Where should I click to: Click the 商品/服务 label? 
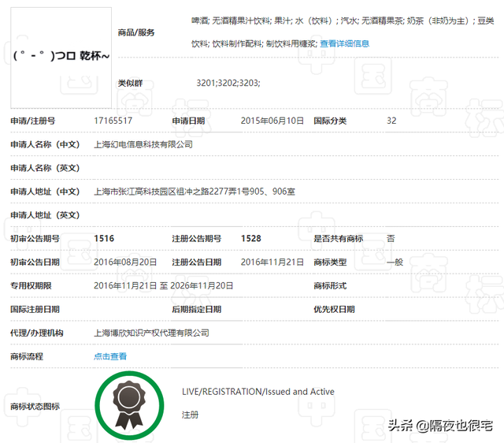(x=136, y=32)
